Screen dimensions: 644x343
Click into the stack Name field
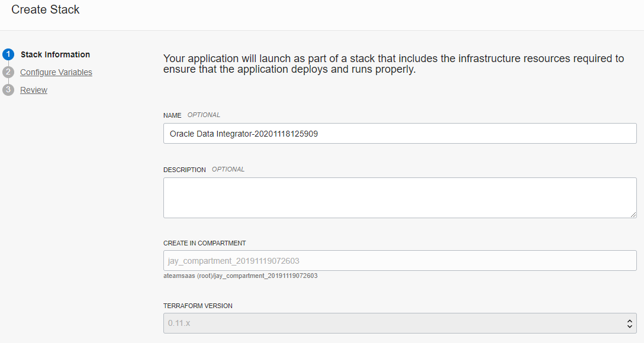pos(400,134)
